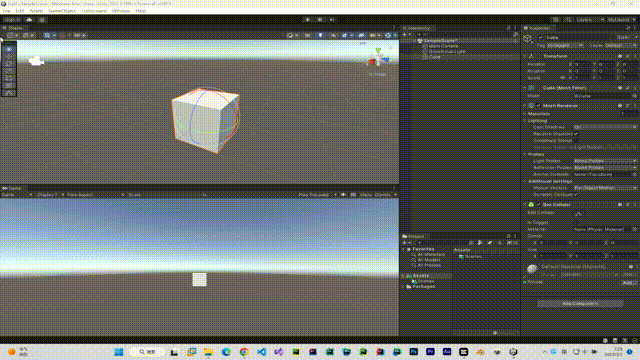This screenshot has height=360, width=640.
Task: Open the Component menu
Action: click(94, 11)
